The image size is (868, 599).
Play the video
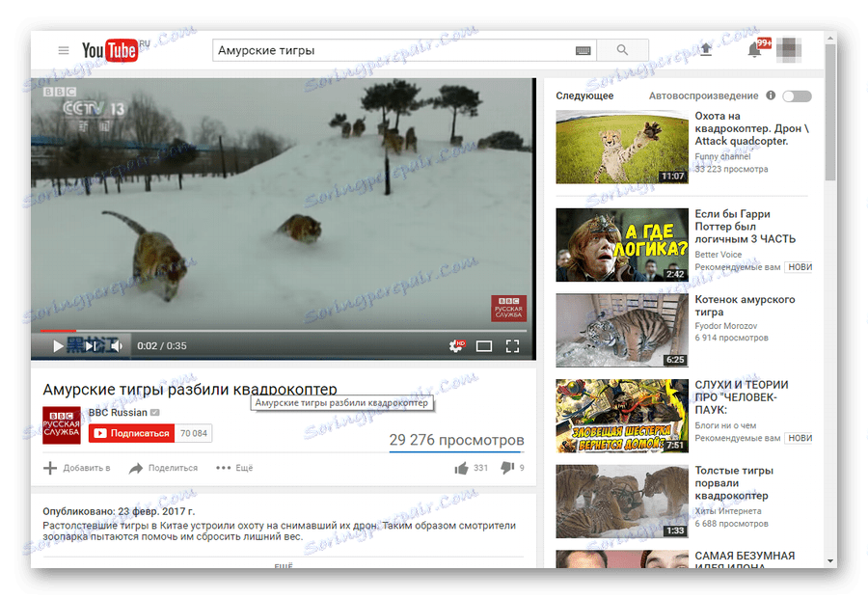58,346
